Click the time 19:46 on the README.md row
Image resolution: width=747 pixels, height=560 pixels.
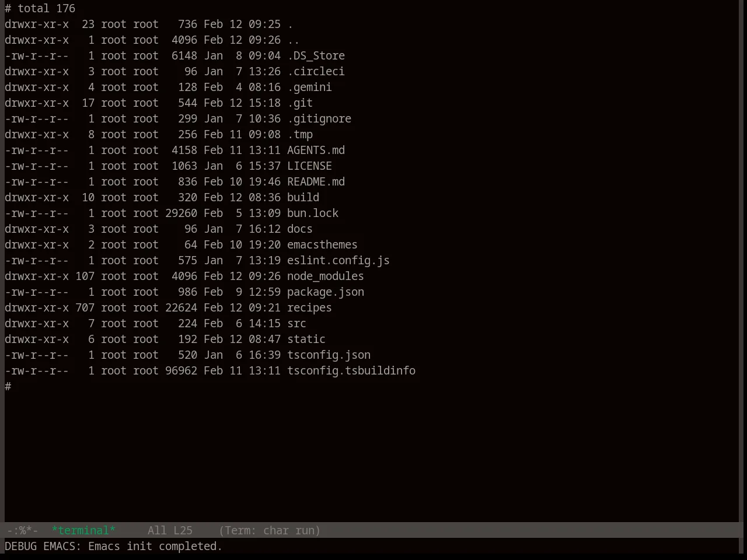click(264, 181)
